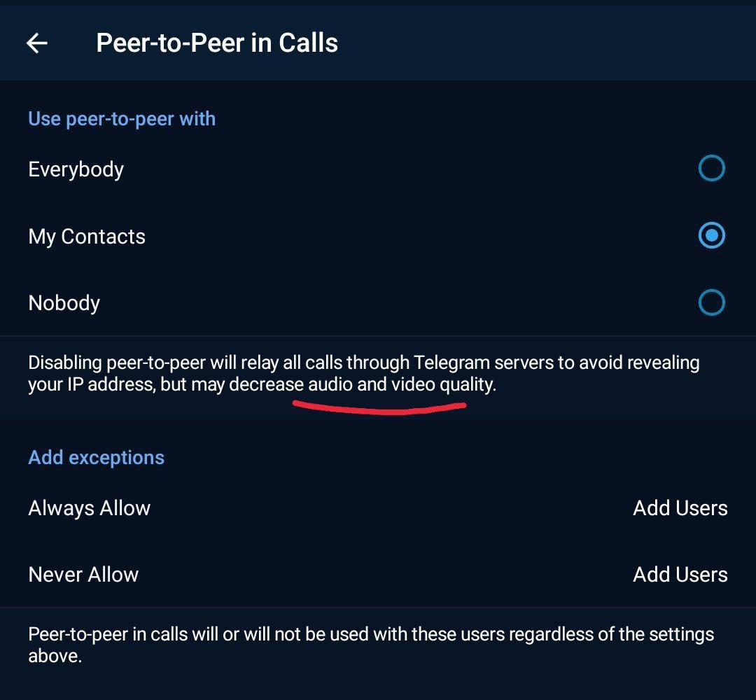756x700 pixels.
Task: Click the phrase audio and video quality
Action: click(x=400, y=384)
